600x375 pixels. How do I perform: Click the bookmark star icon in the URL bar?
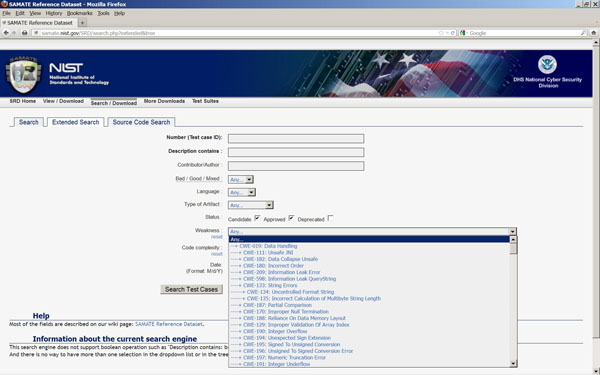tap(441, 33)
